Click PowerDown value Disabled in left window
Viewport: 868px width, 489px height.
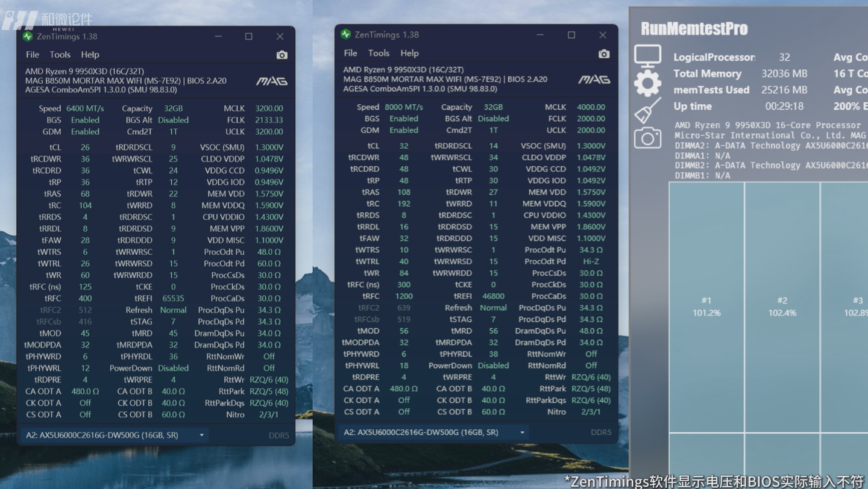pyautogui.click(x=173, y=368)
